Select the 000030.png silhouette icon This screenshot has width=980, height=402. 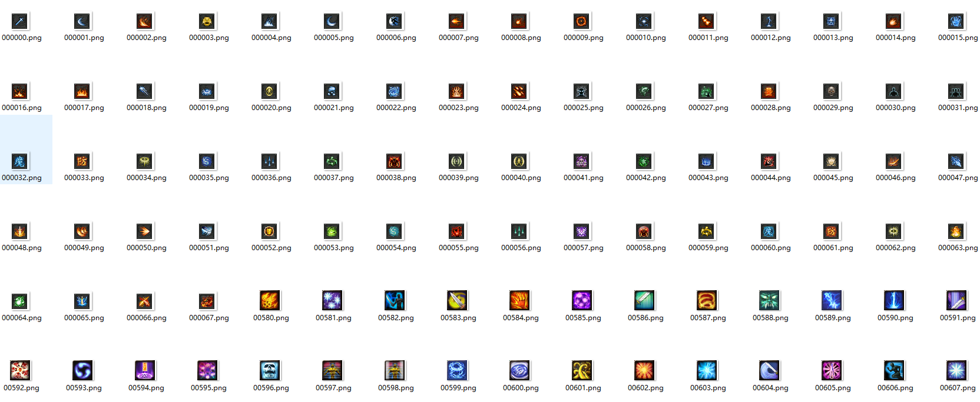tap(894, 92)
